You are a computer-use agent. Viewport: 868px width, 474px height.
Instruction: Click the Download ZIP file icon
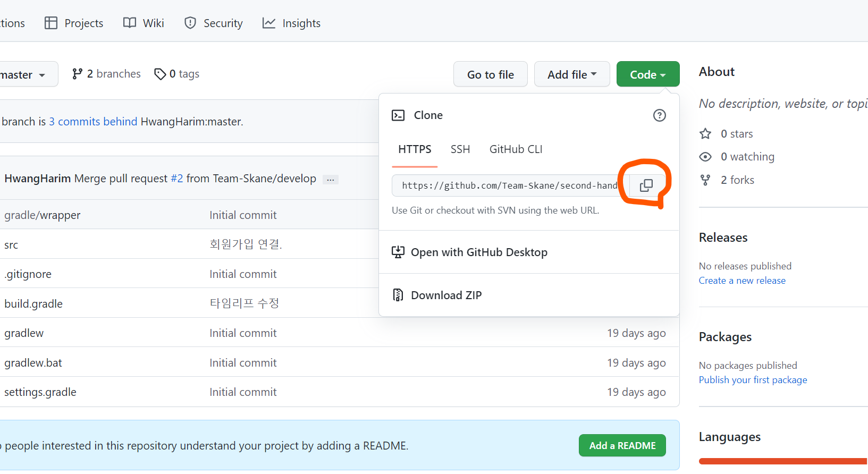coord(398,295)
